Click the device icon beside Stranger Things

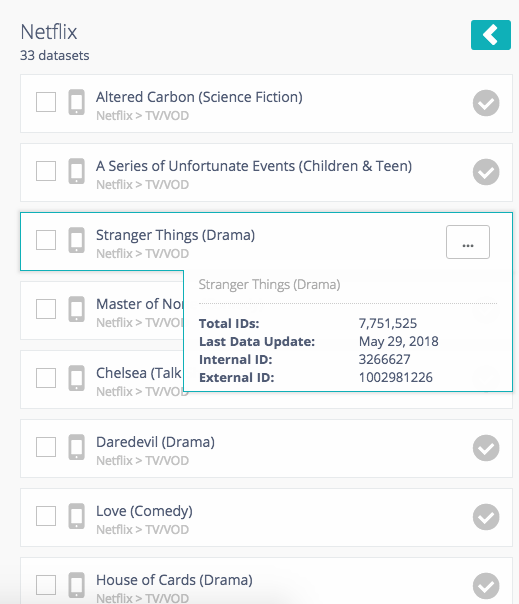pyautogui.click(x=76, y=240)
